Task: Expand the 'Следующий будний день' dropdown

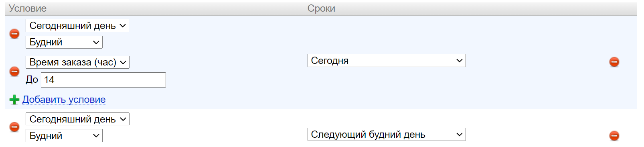Action: click(387, 135)
